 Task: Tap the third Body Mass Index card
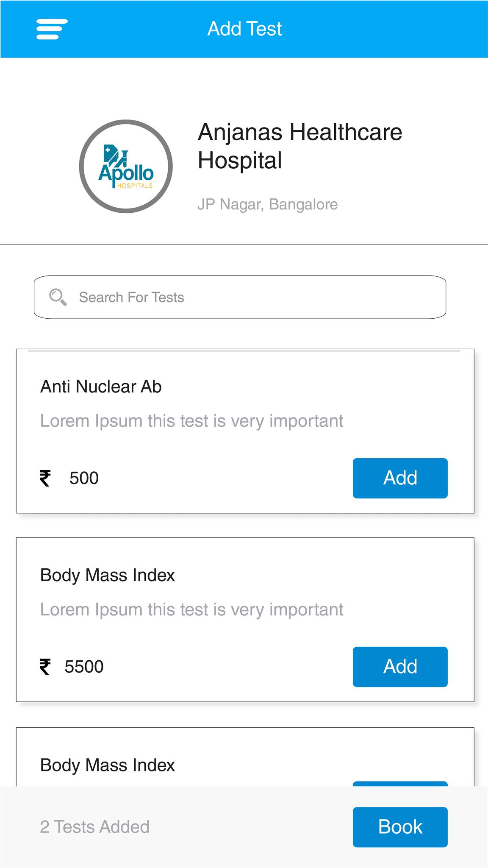(245, 757)
